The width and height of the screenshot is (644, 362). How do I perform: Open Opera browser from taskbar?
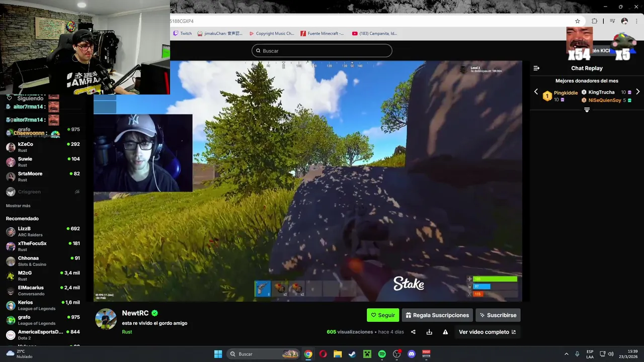pyautogui.click(x=323, y=354)
